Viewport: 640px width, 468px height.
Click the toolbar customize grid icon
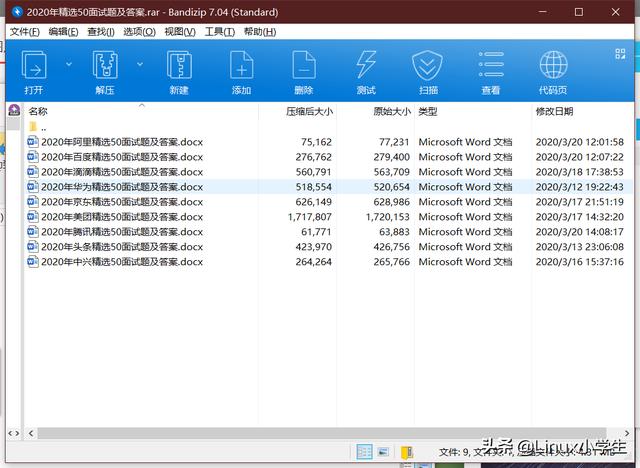pos(620,53)
